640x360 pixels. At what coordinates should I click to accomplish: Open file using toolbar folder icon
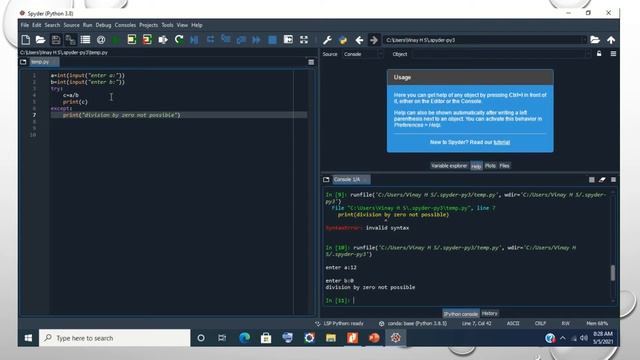[40, 40]
